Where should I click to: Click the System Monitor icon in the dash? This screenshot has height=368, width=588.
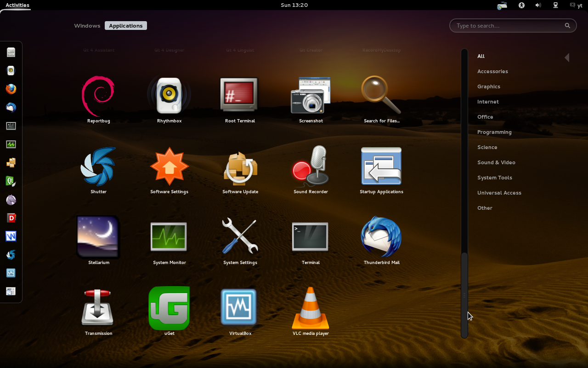11,144
